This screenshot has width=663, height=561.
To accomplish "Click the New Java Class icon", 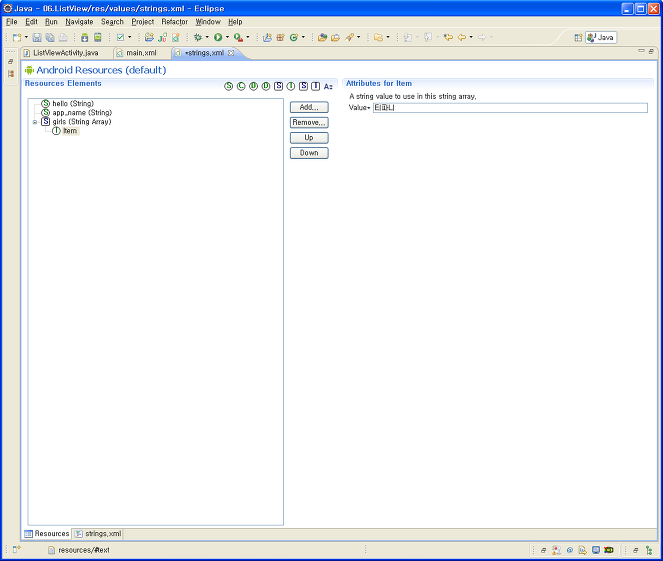I will point(294,38).
